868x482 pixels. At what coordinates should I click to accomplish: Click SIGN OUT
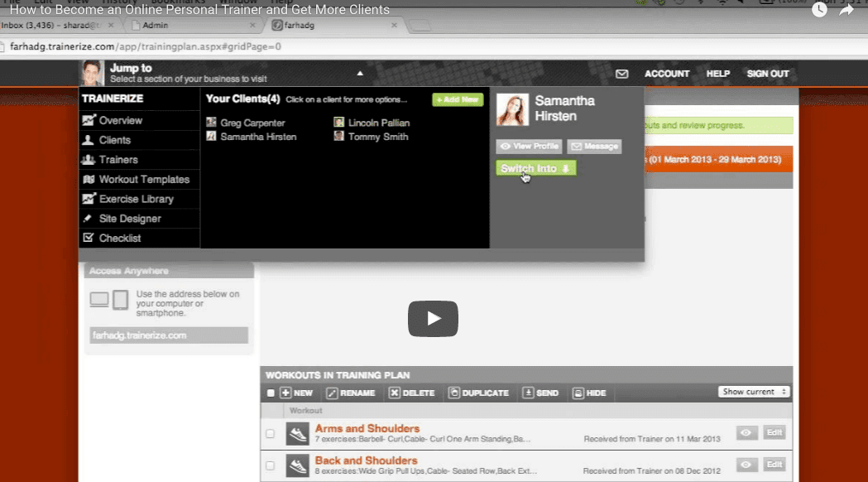click(768, 74)
